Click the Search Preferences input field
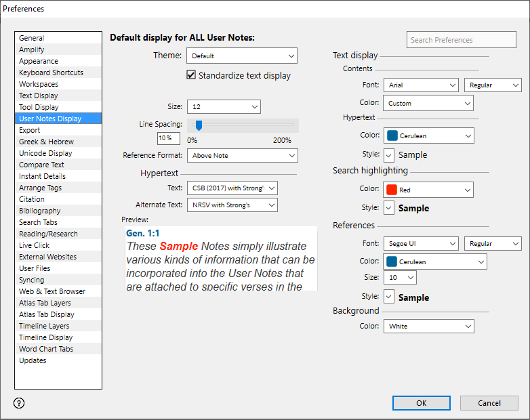 click(x=461, y=40)
